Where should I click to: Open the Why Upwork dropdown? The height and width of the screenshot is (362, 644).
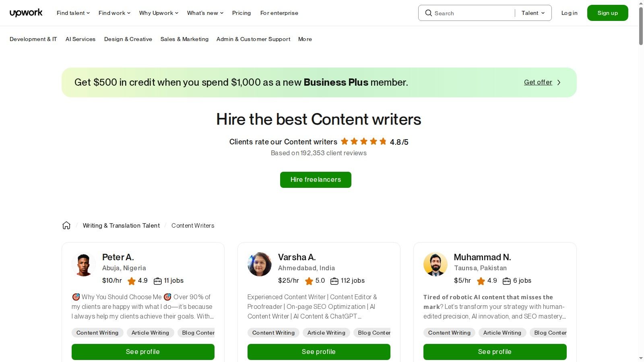coord(158,13)
